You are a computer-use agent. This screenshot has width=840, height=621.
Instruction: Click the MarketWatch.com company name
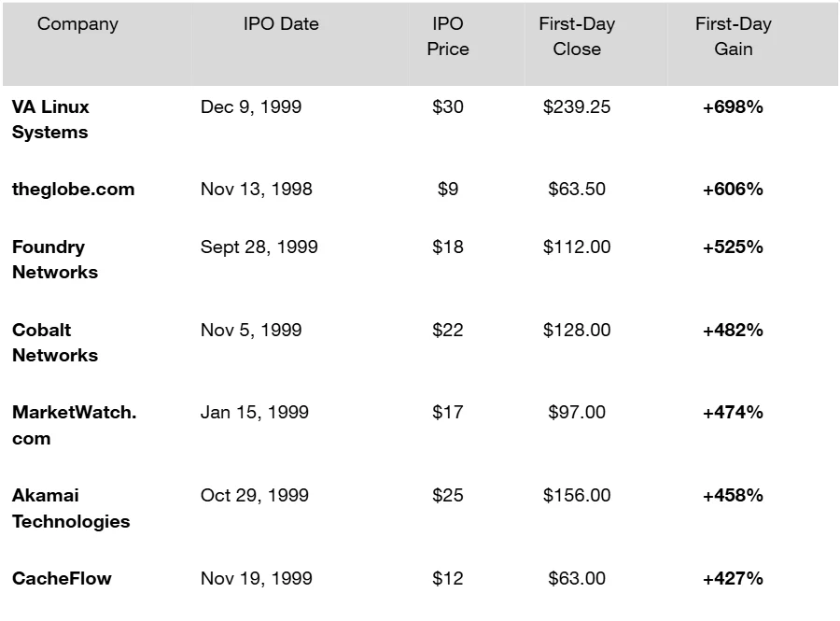tap(74, 425)
